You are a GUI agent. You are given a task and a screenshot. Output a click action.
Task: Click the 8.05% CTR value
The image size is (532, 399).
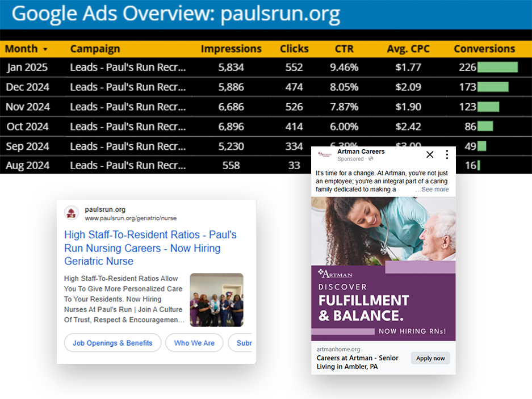pos(344,87)
